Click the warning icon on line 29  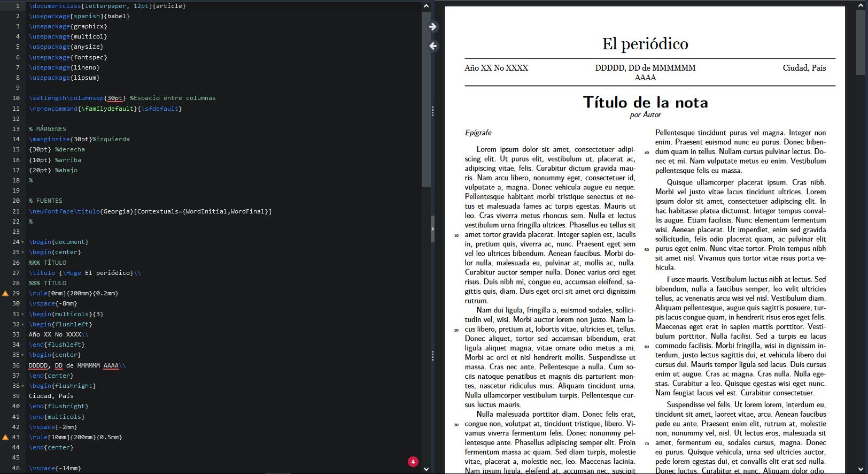5,293
